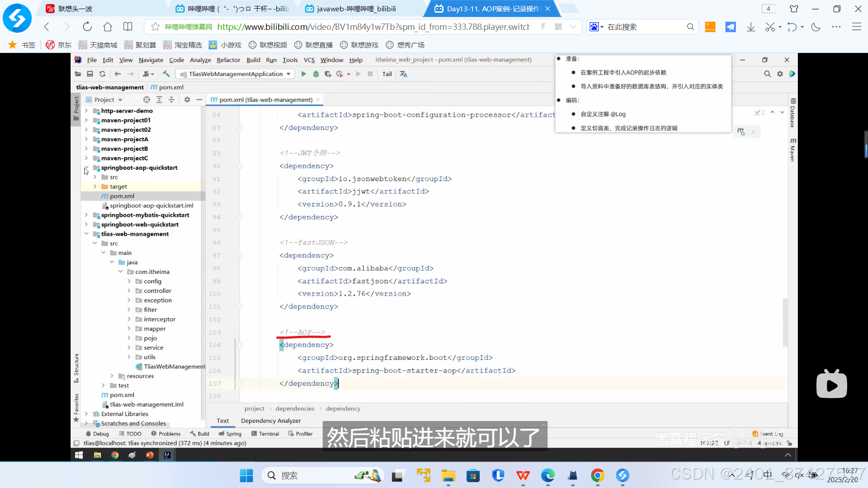Click the browser refresh icon
868x488 pixels.
coord(87,27)
